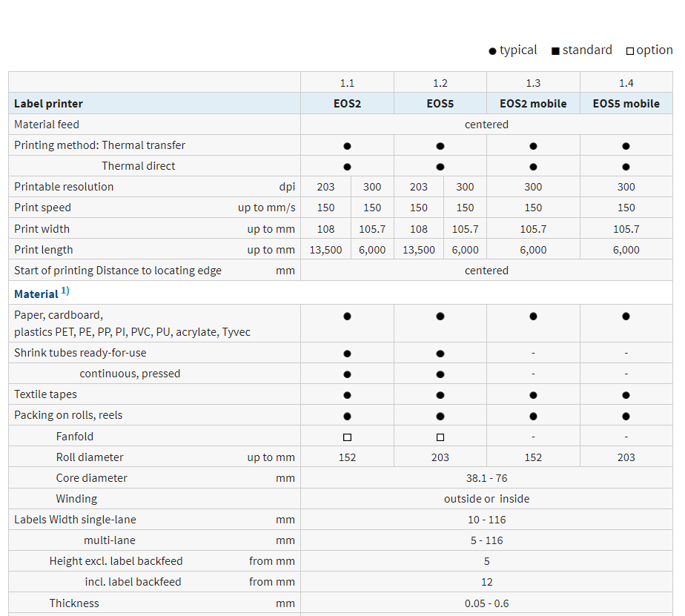
Task: Select print length "6,000" under EOS5 mobile
Action: 626,250
